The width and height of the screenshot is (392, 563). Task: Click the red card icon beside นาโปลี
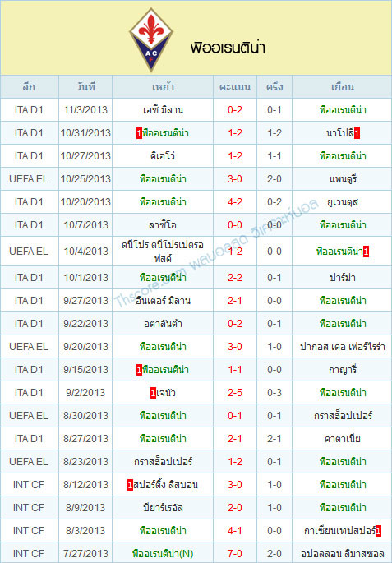tap(357, 134)
